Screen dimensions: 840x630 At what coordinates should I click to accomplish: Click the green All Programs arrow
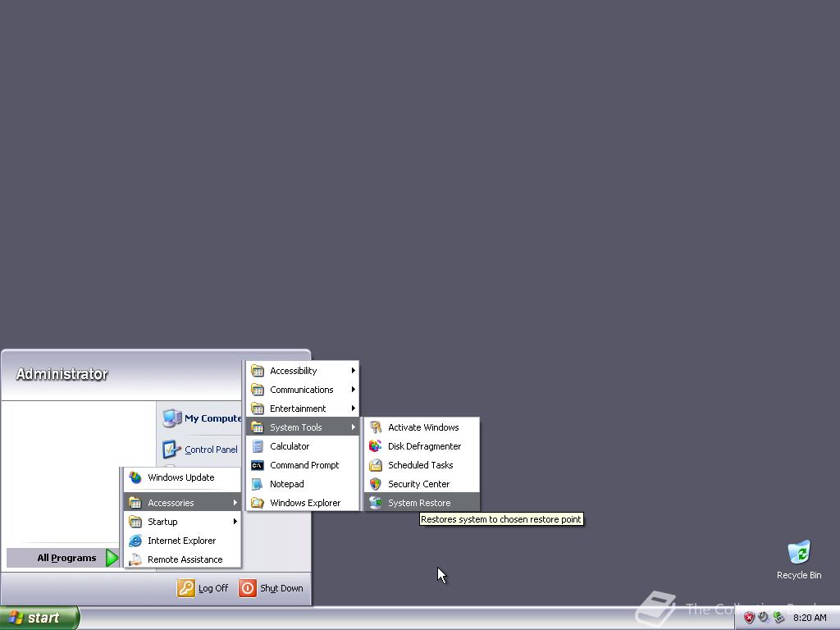click(x=112, y=558)
